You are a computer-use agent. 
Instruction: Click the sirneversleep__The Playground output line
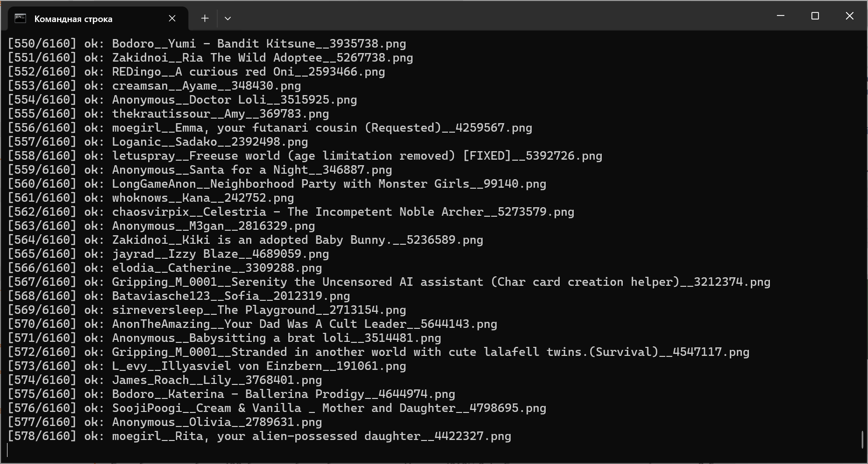point(207,310)
